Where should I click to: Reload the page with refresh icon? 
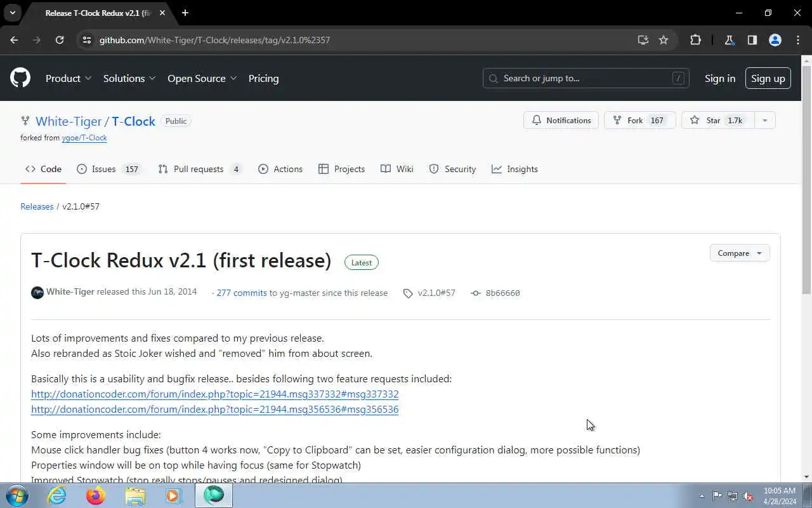[60, 39]
